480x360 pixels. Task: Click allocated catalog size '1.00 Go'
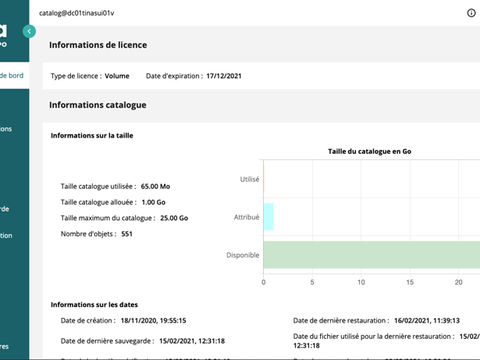point(153,202)
